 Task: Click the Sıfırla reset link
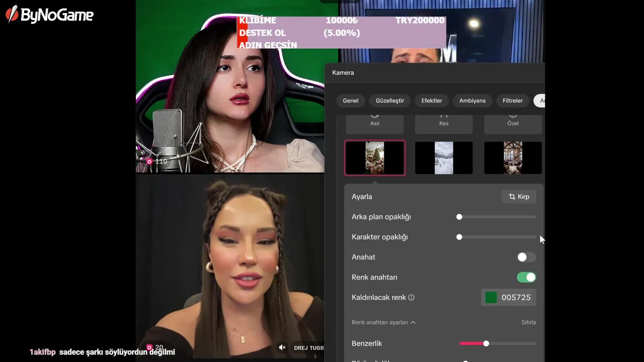pos(528,322)
